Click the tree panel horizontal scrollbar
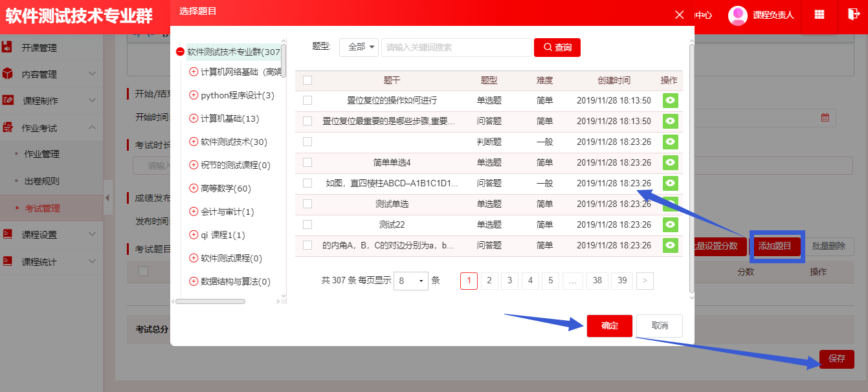The image size is (868, 392). (211, 301)
